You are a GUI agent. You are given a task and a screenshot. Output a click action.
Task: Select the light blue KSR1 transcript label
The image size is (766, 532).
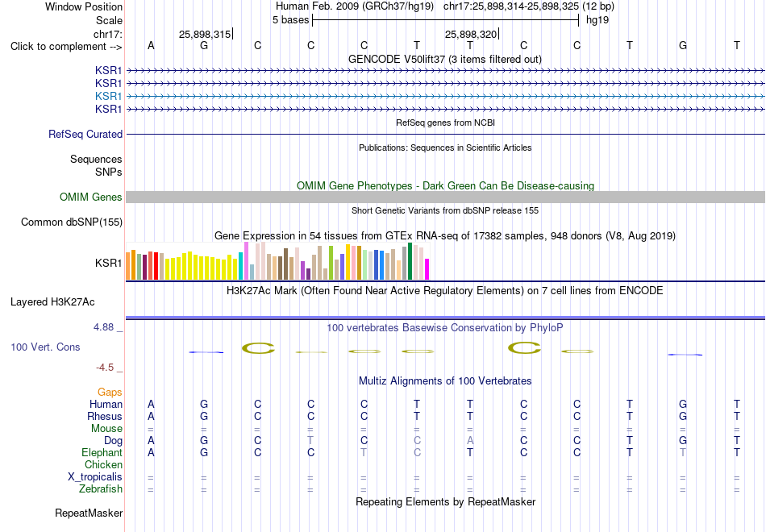(109, 96)
